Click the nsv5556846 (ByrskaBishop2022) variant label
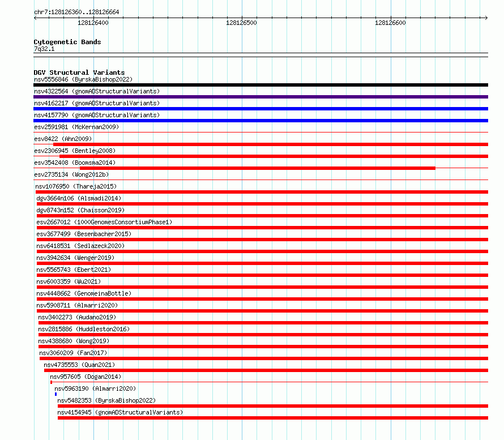 (x=83, y=79)
